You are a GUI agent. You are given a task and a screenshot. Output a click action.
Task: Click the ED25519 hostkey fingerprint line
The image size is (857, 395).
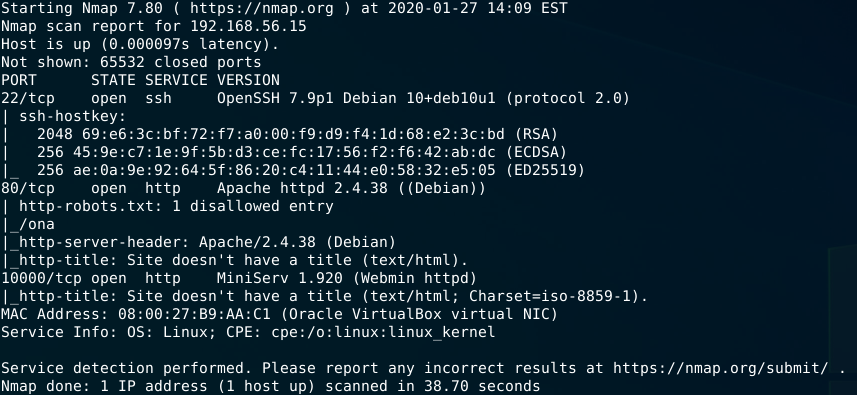tap(310, 170)
